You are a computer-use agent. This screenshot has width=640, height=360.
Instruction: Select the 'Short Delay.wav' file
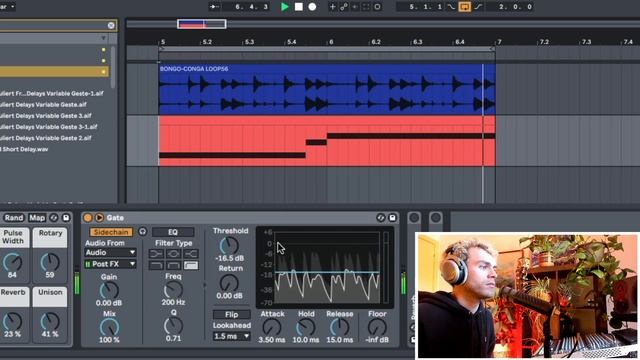(x=24, y=149)
